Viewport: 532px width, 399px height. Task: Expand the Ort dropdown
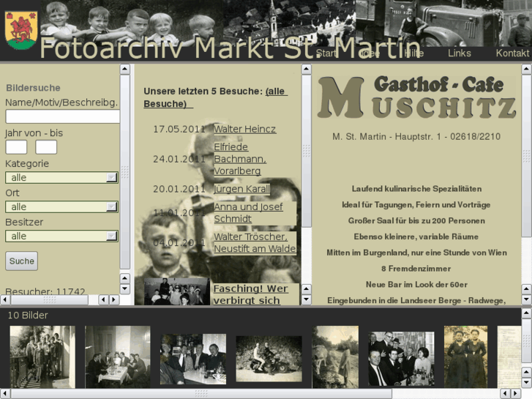pos(61,206)
